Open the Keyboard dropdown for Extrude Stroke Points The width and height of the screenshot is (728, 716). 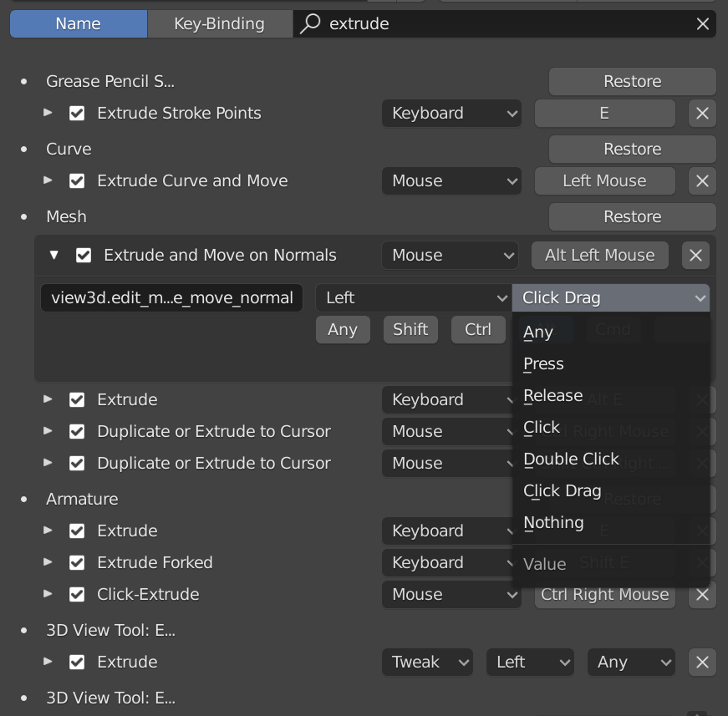tap(451, 113)
